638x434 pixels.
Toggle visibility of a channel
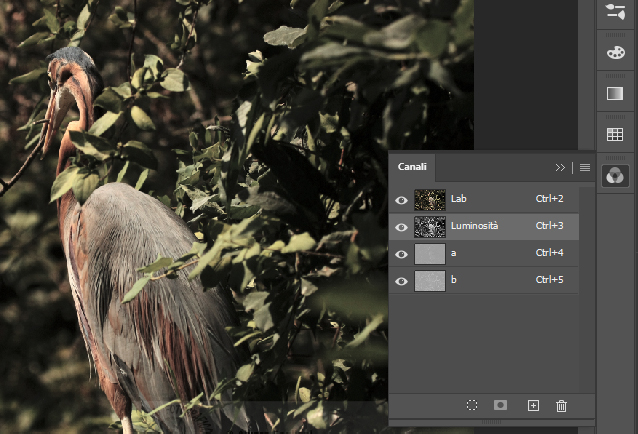click(x=401, y=254)
